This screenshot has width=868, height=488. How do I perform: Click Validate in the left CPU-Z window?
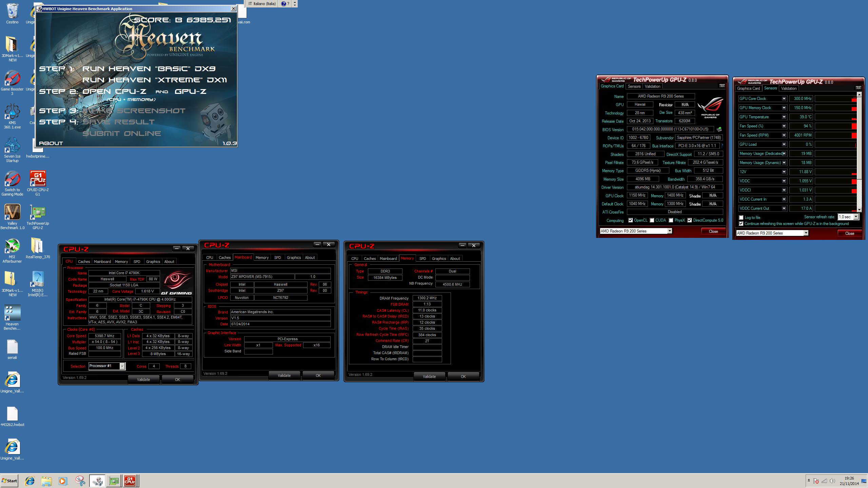tap(143, 380)
